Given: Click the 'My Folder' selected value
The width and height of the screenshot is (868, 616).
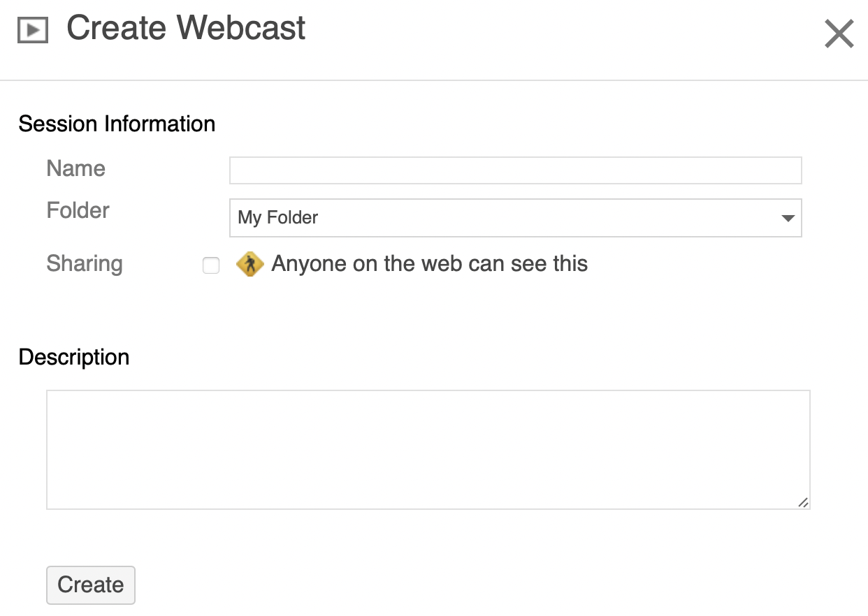Looking at the screenshot, I should [277, 218].
